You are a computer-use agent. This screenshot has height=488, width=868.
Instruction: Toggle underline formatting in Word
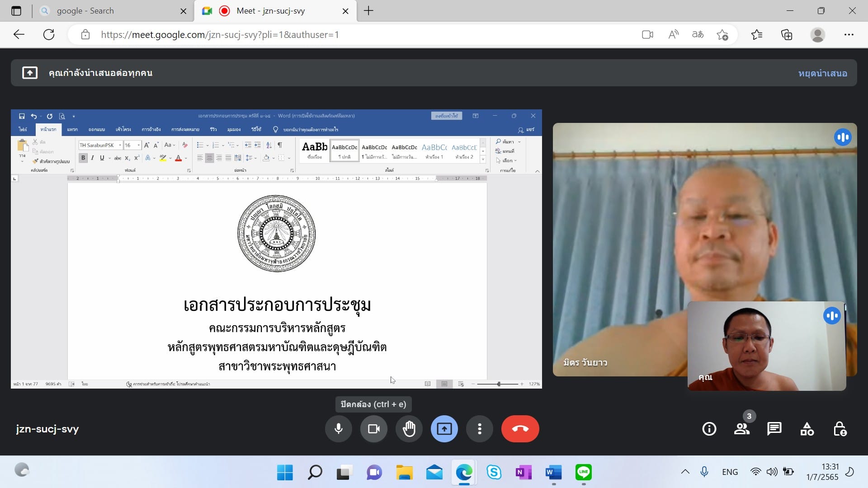[102, 158]
